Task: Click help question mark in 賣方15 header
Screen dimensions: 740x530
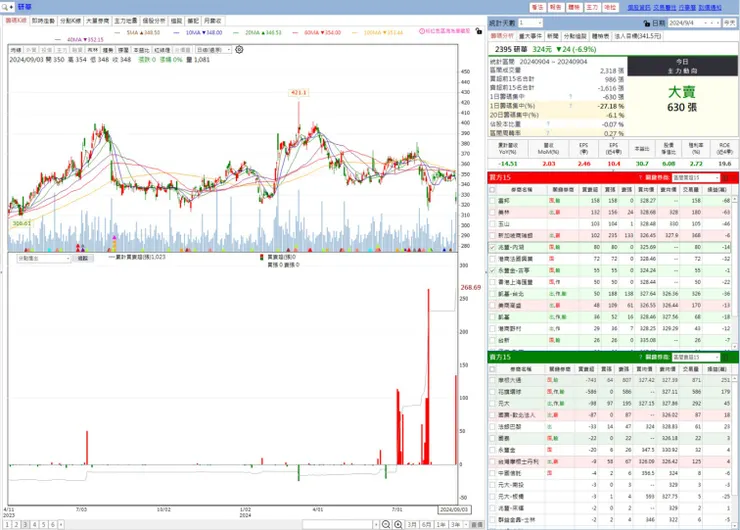Action: point(640,357)
